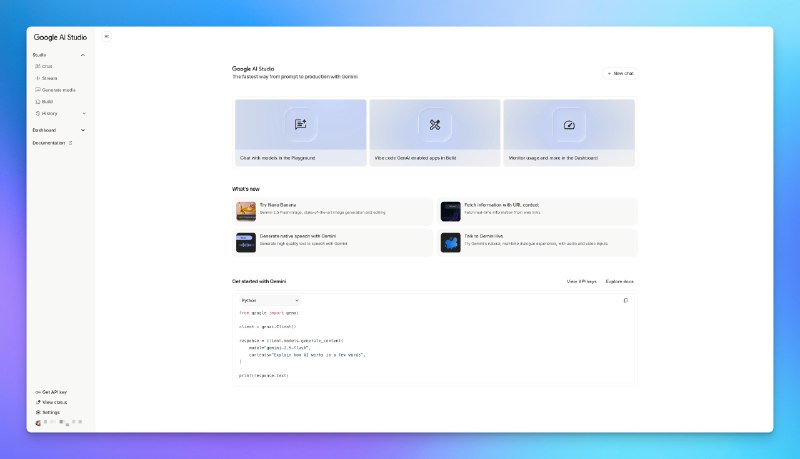Click the Generate native speech thumbnail
800x459 pixels.
(x=246, y=242)
